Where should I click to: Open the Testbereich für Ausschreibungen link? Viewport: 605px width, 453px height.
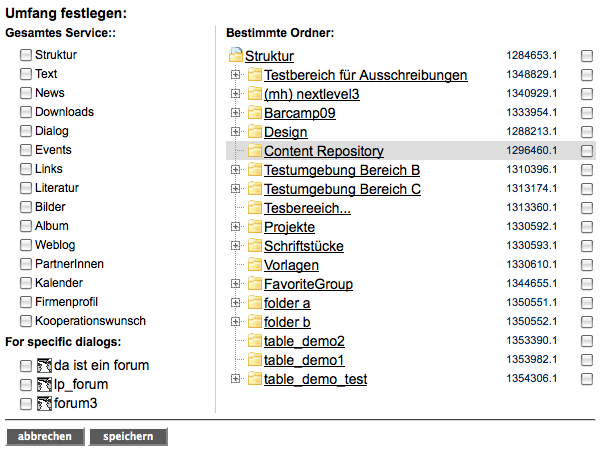[365, 75]
